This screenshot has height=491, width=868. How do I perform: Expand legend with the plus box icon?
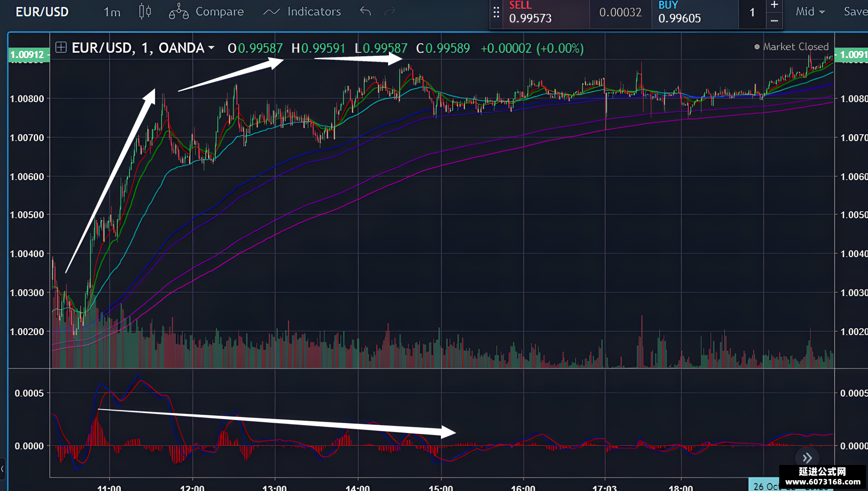61,47
